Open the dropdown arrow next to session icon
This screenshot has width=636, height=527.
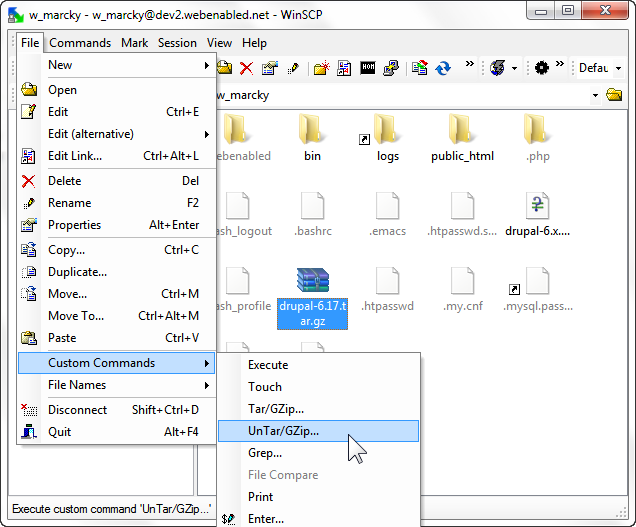(x=514, y=68)
